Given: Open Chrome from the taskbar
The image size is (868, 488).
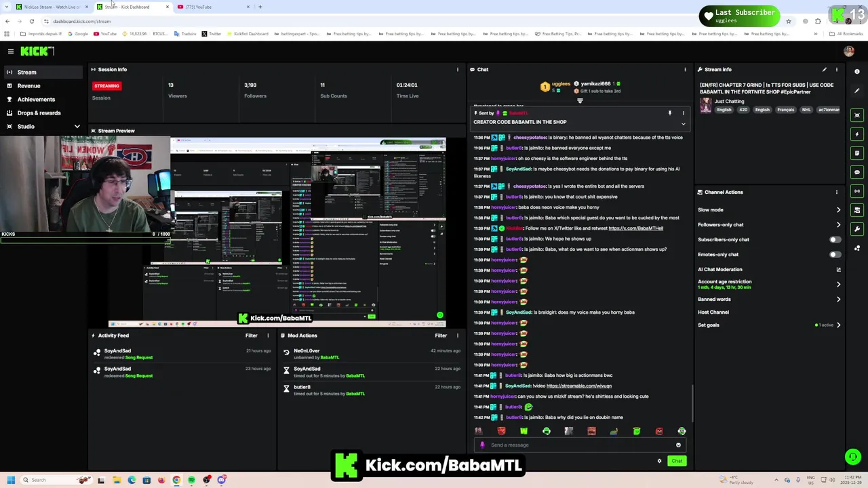Looking at the screenshot, I should coord(176,480).
